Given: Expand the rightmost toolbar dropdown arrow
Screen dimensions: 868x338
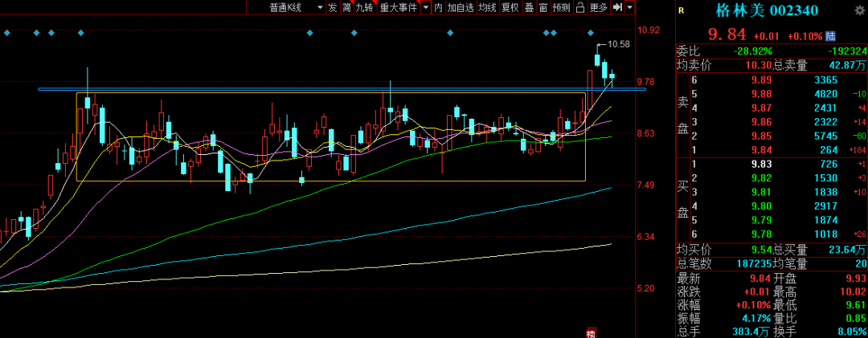Looking at the screenshot, I should [630, 7].
